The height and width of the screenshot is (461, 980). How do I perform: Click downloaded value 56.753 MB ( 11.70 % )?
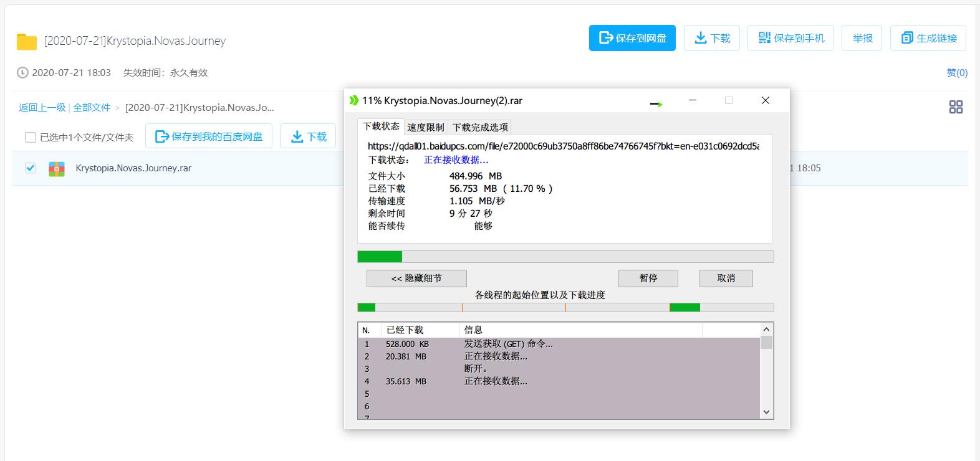click(501, 189)
